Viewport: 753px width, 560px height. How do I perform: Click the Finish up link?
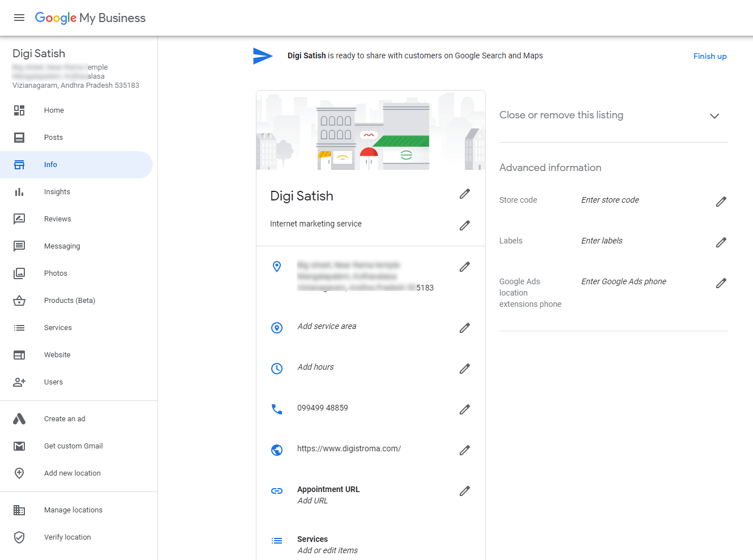(x=710, y=56)
